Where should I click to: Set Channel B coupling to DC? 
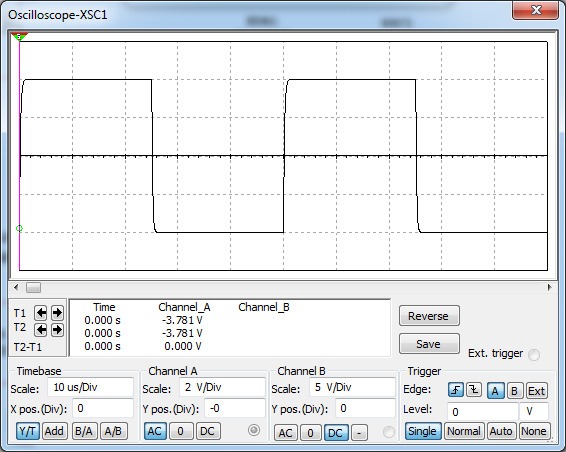336,433
